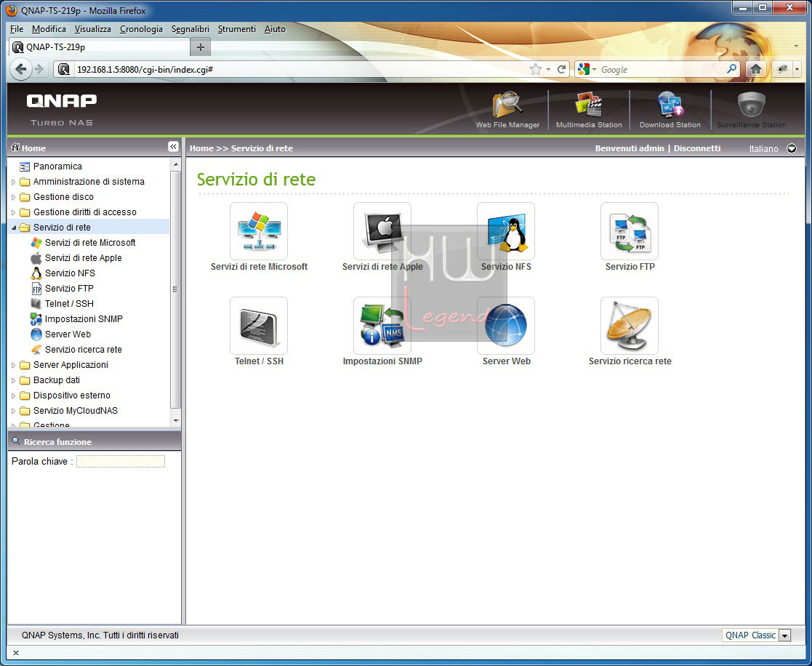Close the status bar with x
Viewport: 812px width, 666px height.
tap(15, 653)
